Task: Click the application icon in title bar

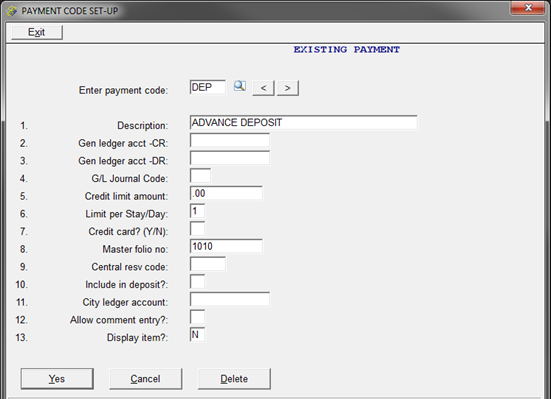Action: click(12, 11)
